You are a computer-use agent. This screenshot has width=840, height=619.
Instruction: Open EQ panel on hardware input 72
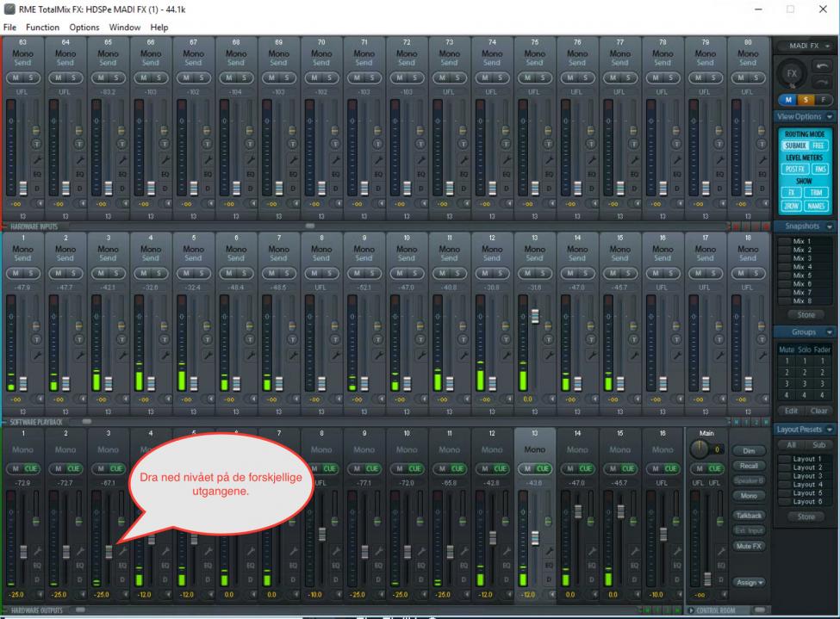[421, 175]
